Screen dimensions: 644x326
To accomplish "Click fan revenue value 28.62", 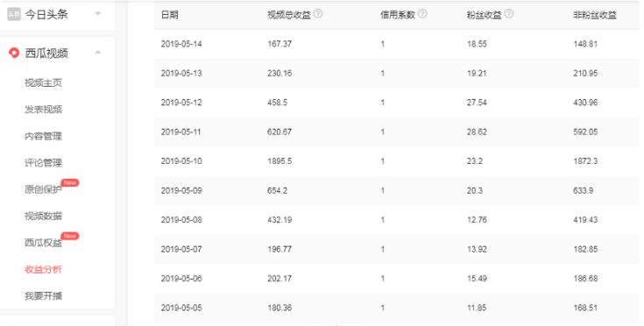I will 477,131.
